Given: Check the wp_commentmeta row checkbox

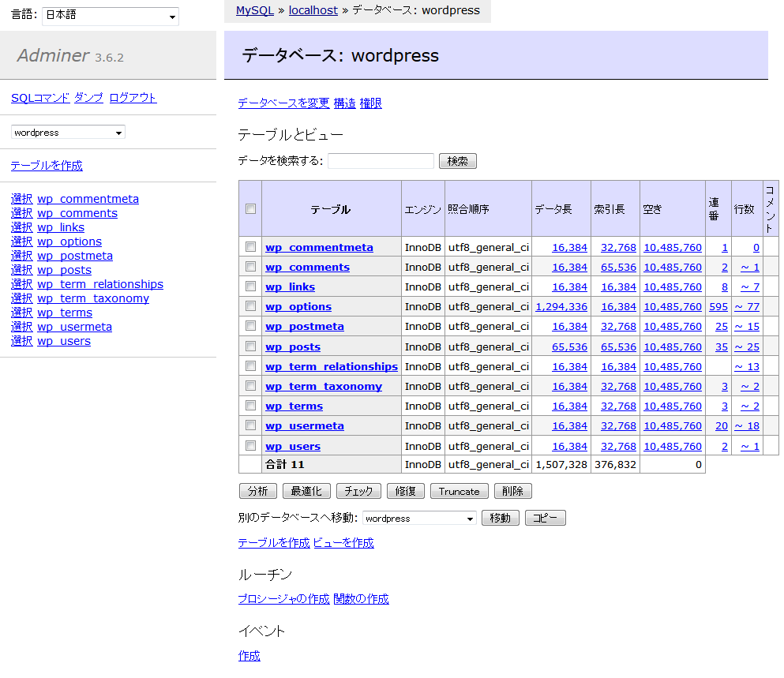Looking at the screenshot, I should coord(250,247).
